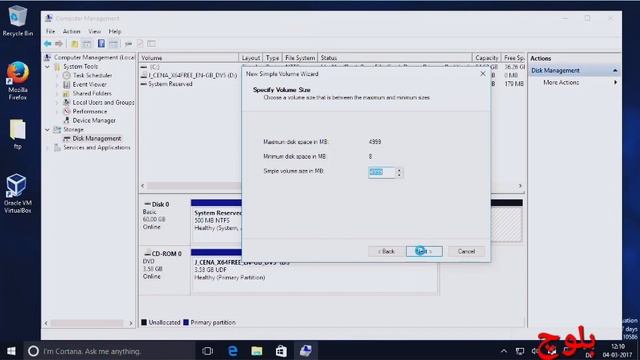Open Mozilla Firefox desktop icon

18,80
